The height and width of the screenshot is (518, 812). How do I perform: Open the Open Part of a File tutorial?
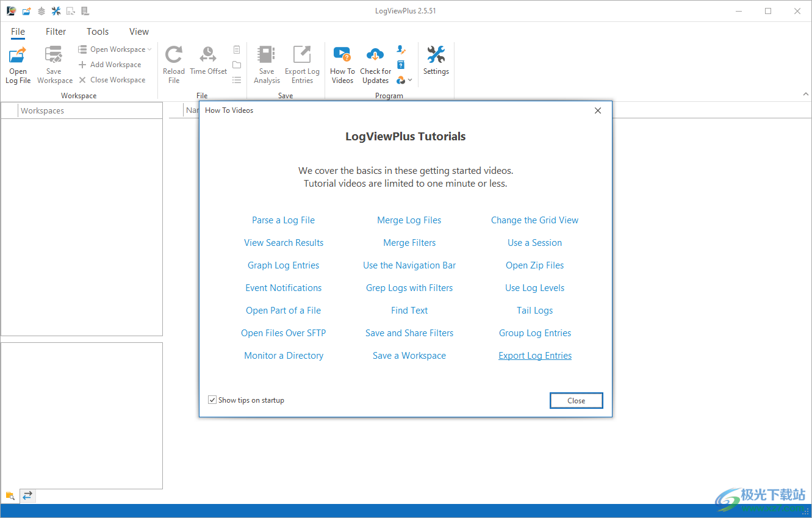[x=284, y=311]
